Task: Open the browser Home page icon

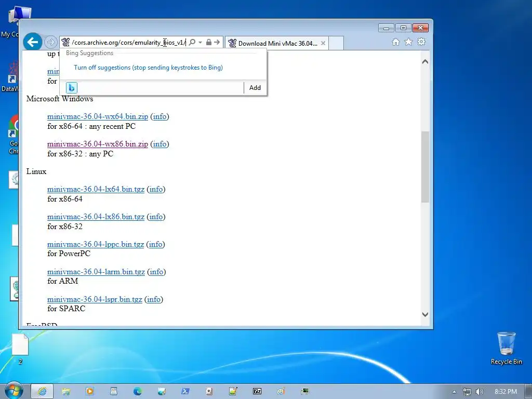Action: 395,42
